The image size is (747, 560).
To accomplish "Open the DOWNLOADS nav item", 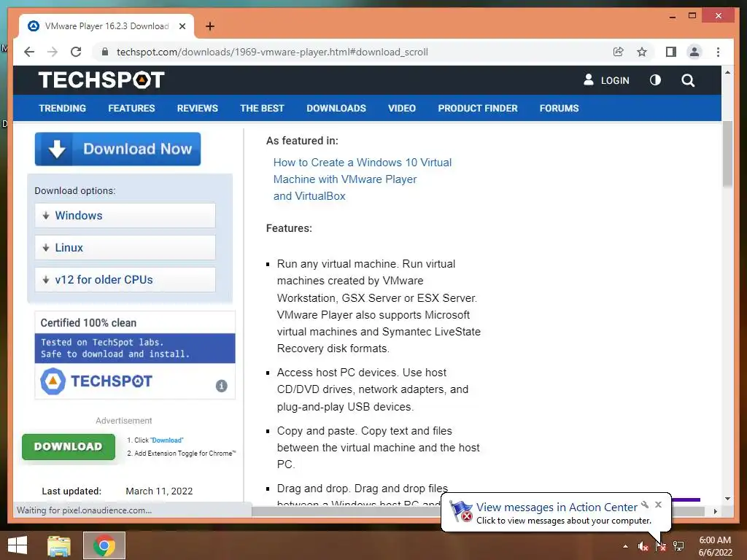I will point(336,108).
